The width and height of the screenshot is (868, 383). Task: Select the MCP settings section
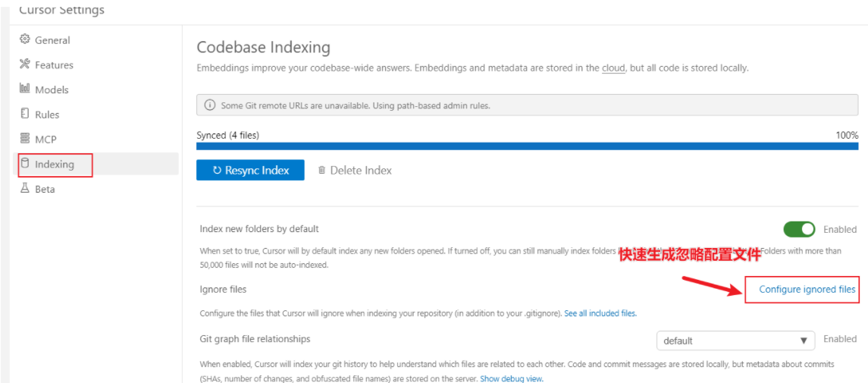point(45,140)
